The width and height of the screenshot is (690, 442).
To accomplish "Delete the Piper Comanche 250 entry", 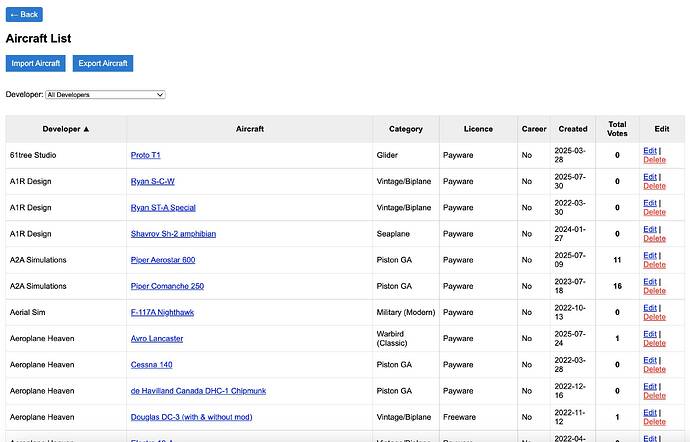I will (654, 291).
